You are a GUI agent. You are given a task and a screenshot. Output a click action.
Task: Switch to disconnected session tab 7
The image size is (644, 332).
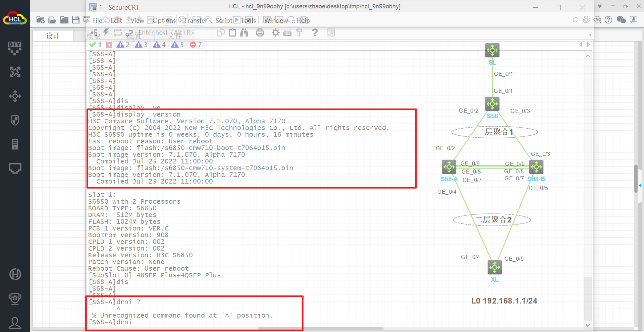[x=196, y=45]
